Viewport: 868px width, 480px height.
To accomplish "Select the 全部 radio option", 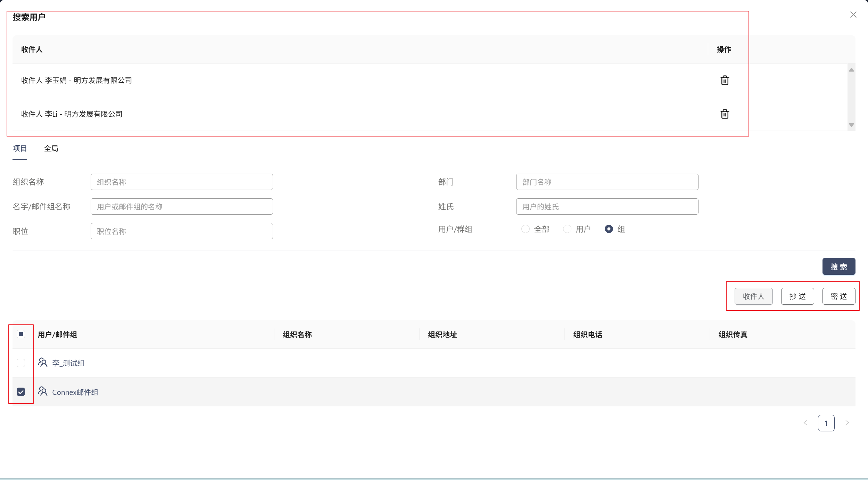I will pos(526,229).
